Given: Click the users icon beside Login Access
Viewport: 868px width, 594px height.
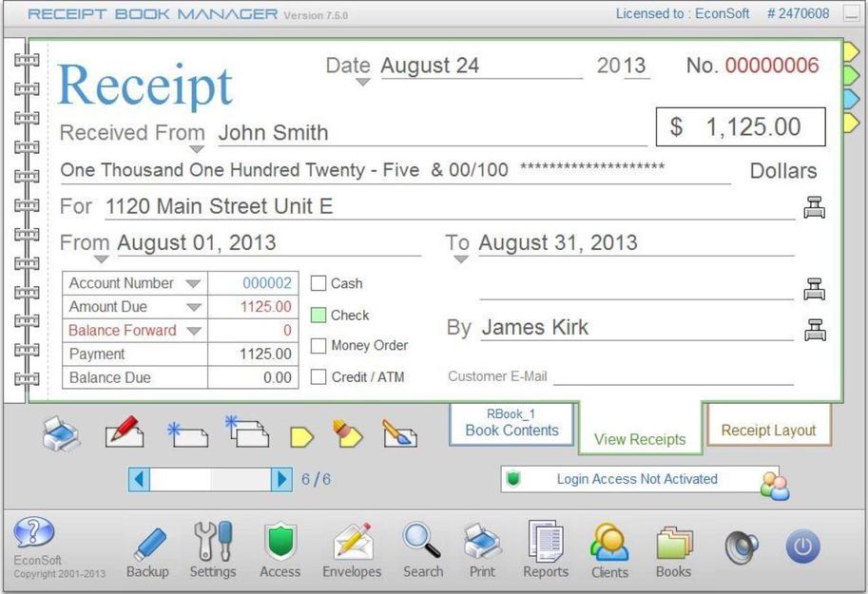Looking at the screenshot, I should 775,486.
